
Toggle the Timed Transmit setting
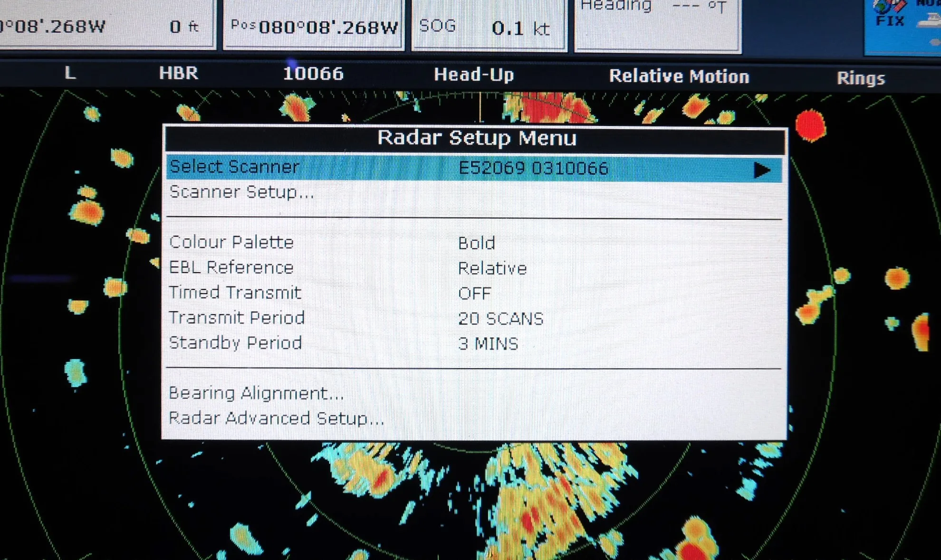(235, 293)
